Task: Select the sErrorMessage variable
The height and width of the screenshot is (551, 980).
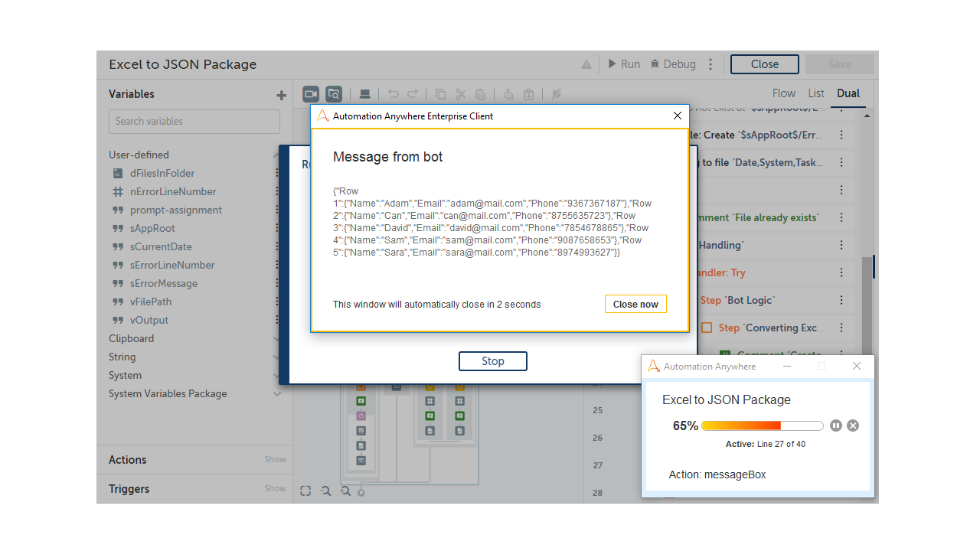Action: point(164,283)
